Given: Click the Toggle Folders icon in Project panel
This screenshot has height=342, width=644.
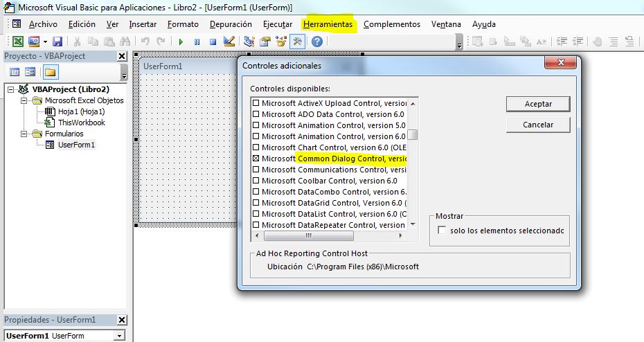Looking at the screenshot, I should pos(50,72).
